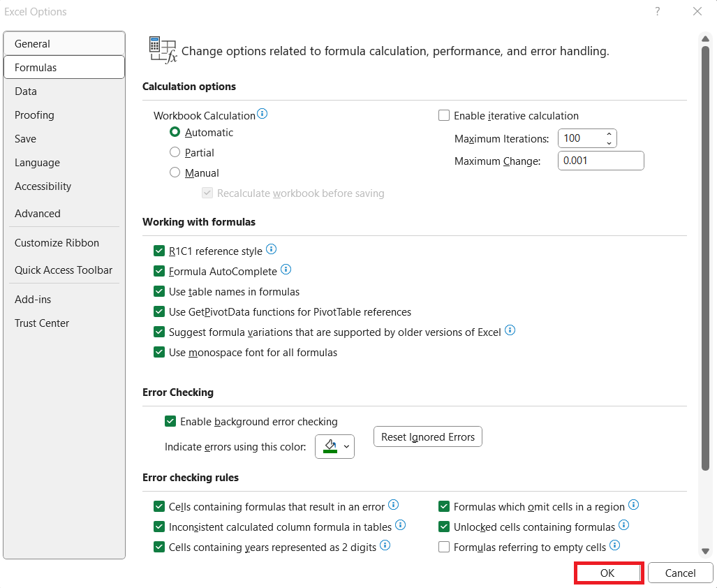Click info icon for formulas referring to empty cells
Viewport: 717px width, 588px height.
(615, 545)
